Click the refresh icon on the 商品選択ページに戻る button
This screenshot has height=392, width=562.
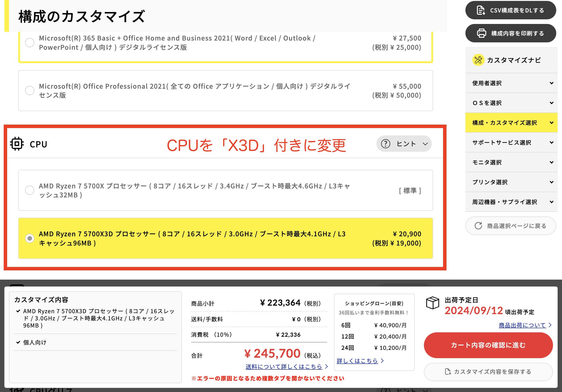click(478, 225)
